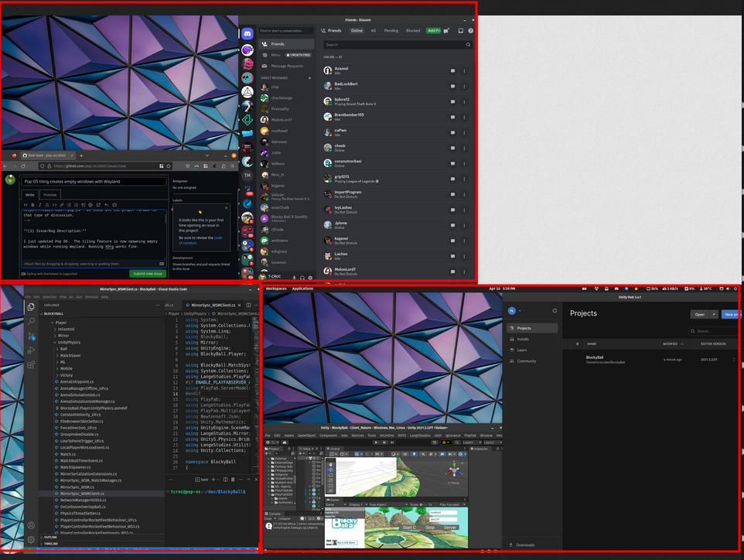Switch to the Preview tab in GitHub's issue editor

click(49, 195)
